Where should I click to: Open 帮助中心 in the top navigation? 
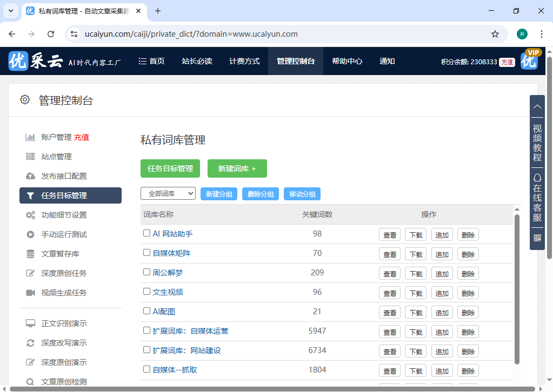pyautogui.click(x=347, y=61)
